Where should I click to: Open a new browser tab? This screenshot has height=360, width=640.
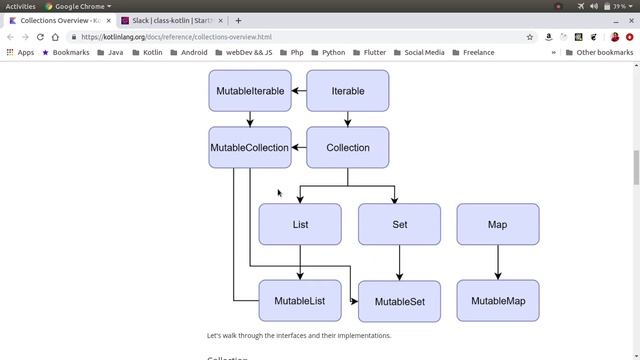238,20
